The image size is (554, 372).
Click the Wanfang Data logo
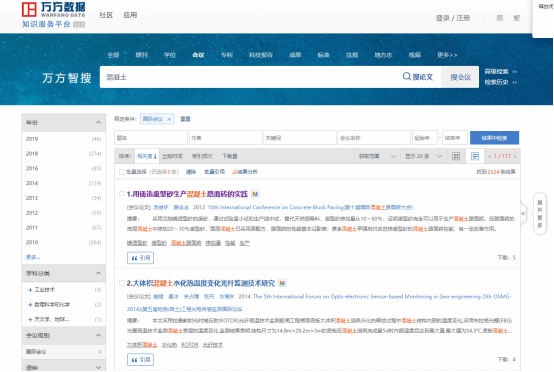click(x=53, y=14)
